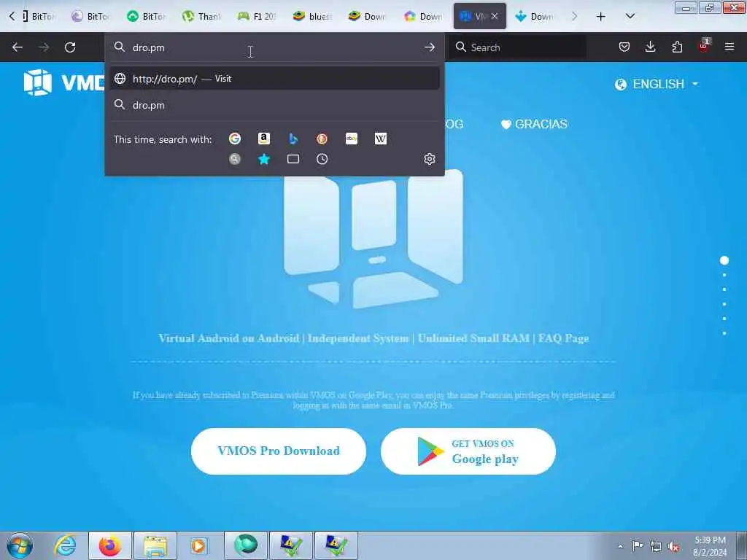747x560 pixels.
Task: Select the Tabs search shortcut icon
Action: point(293,159)
